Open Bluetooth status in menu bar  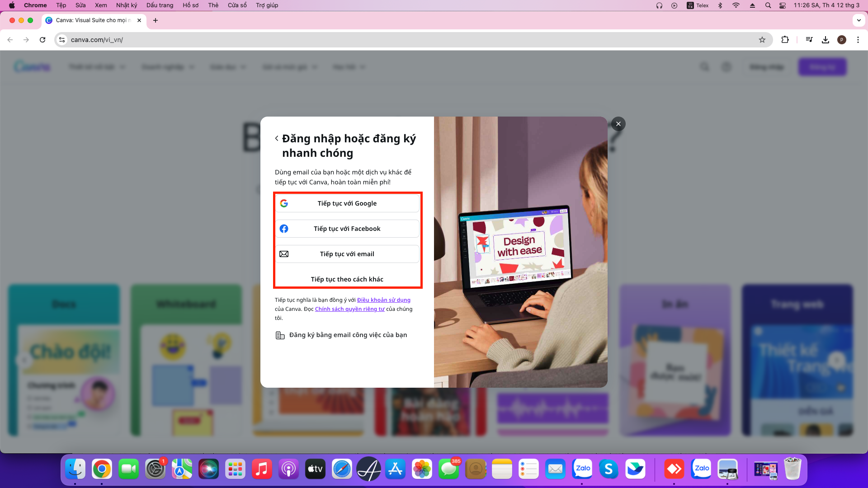click(x=720, y=5)
